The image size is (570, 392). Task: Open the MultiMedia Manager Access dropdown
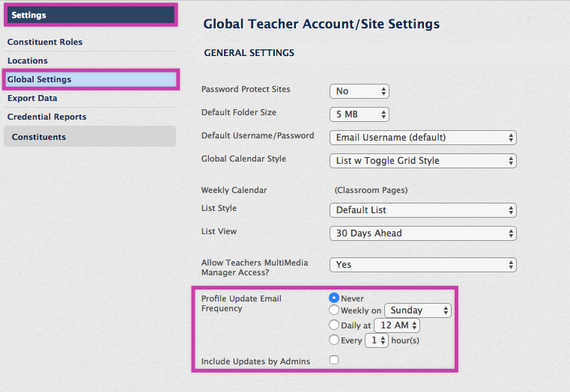coord(422,265)
